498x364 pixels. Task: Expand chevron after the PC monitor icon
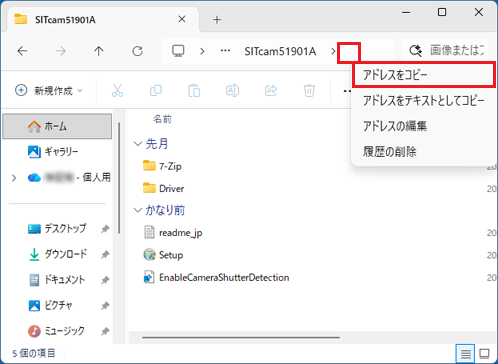click(202, 51)
